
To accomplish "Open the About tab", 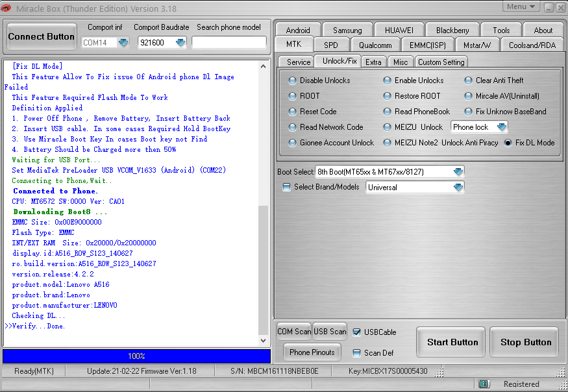I will [x=543, y=30].
